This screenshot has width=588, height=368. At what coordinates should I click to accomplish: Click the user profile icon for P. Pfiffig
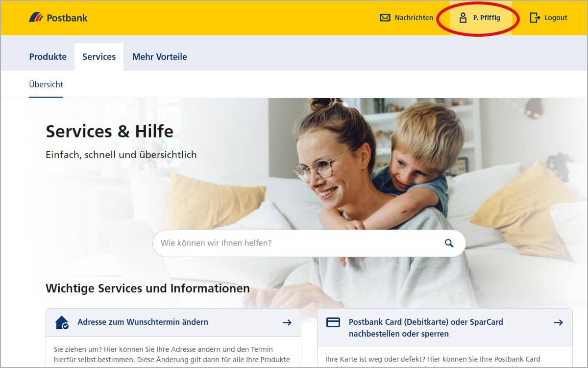(463, 18)
